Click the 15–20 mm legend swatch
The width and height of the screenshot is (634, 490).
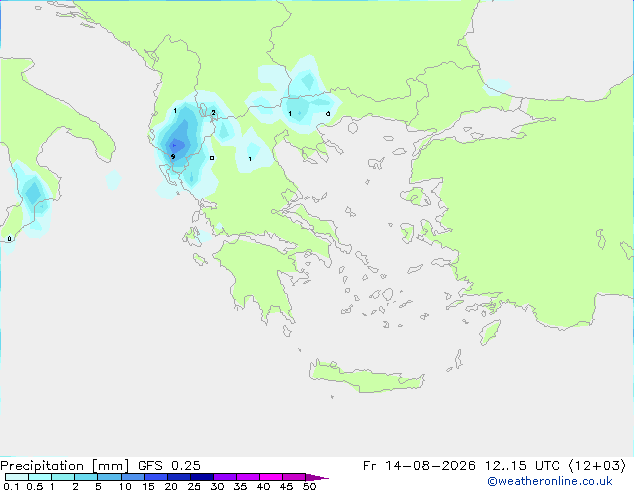[x=155, y=477]
